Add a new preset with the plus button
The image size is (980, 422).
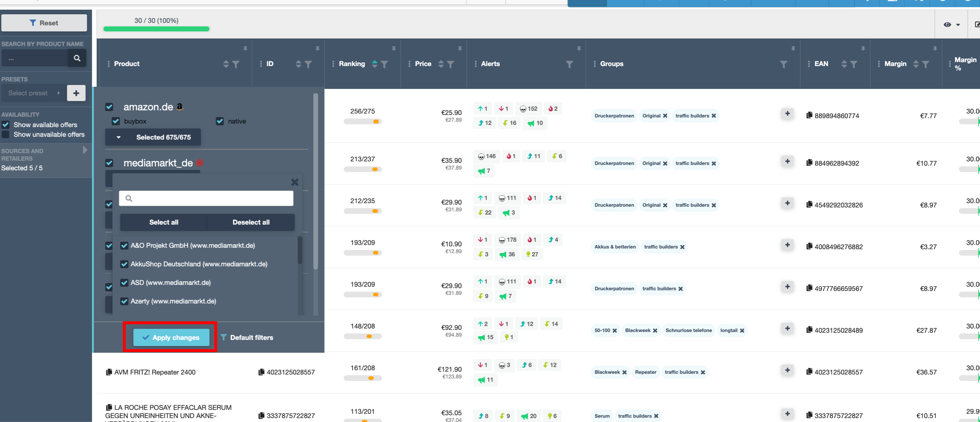tap(76, 93)
